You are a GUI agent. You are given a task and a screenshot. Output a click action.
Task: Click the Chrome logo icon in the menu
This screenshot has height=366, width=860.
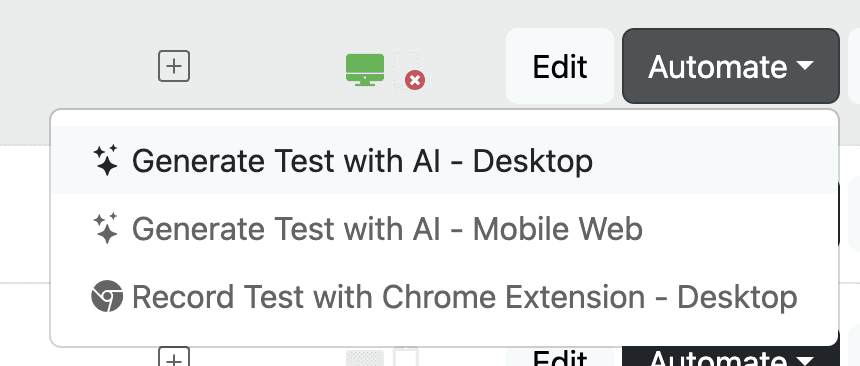(x=106, y=296)
